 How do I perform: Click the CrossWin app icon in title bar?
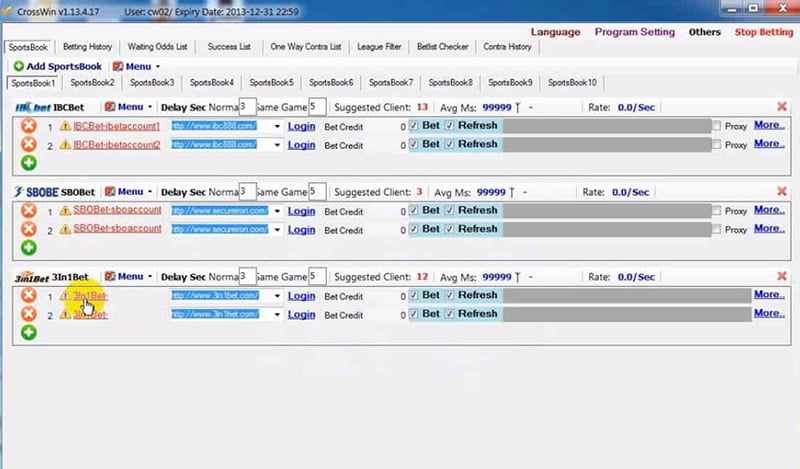tap(7, 11)
